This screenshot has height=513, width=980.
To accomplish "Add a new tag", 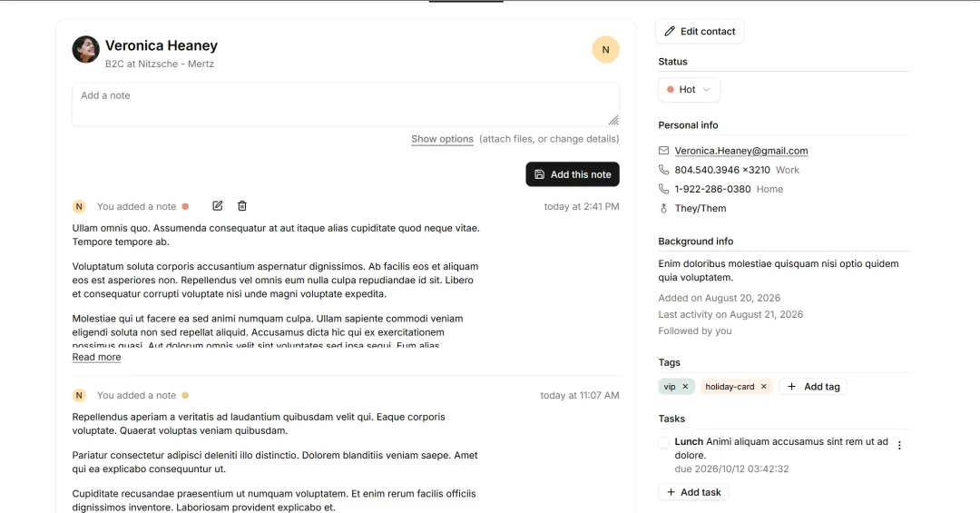I will 813,387.
